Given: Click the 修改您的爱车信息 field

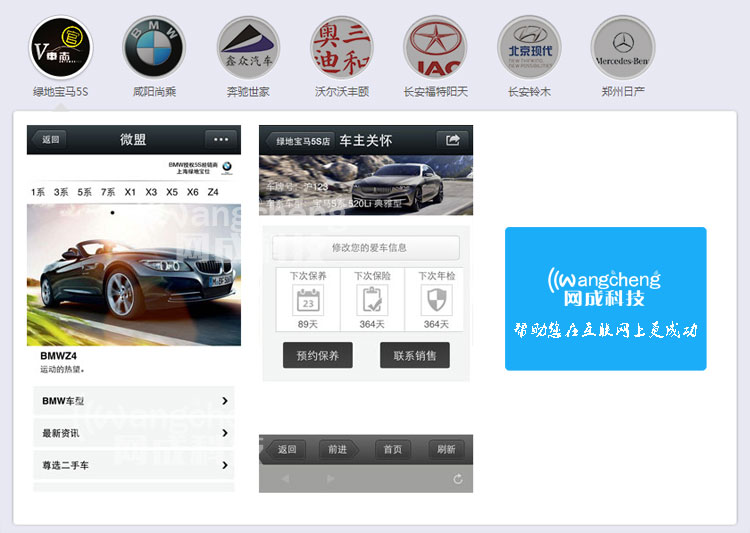Looking at the screenshot, I should click(x=368, y=247).
